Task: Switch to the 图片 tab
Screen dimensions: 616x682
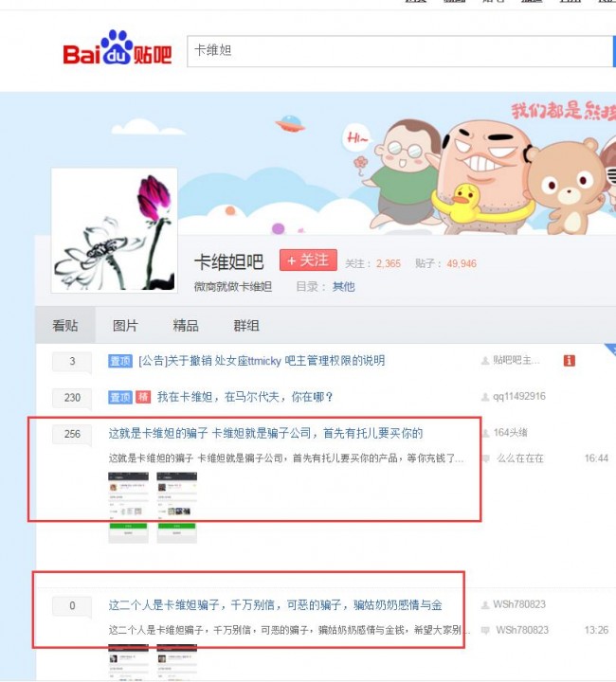Action: (125, 325)
